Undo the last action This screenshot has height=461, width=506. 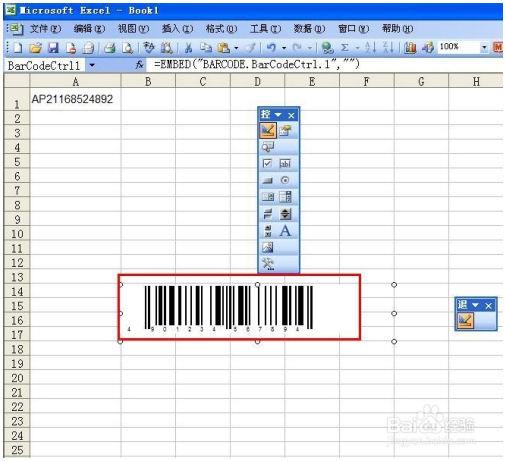(271, 48)
